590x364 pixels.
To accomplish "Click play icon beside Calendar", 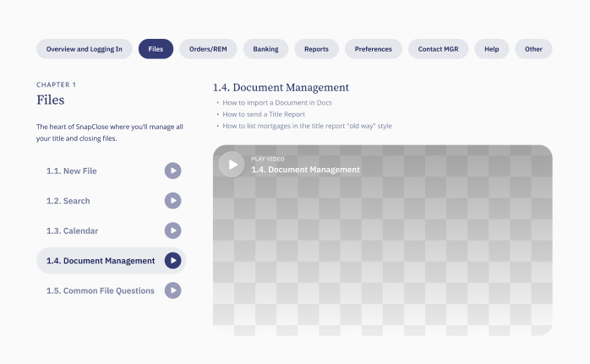I will [172, 231].
